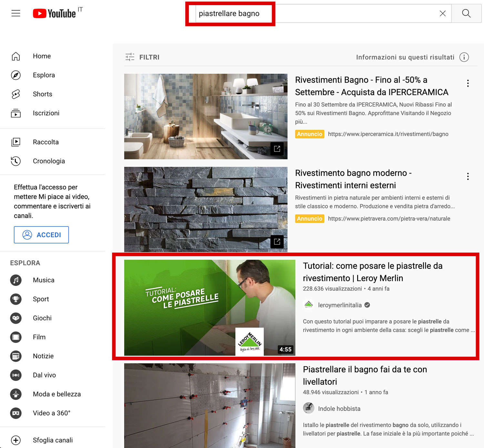This screenshot has height=448, width=484.
Task: Click the YouTube logo
Action: (x=55, y=13)
